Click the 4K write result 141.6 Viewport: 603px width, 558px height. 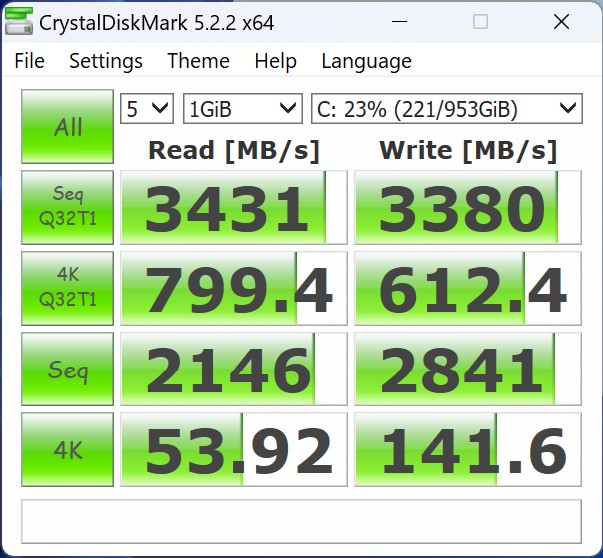coord(468,450)
